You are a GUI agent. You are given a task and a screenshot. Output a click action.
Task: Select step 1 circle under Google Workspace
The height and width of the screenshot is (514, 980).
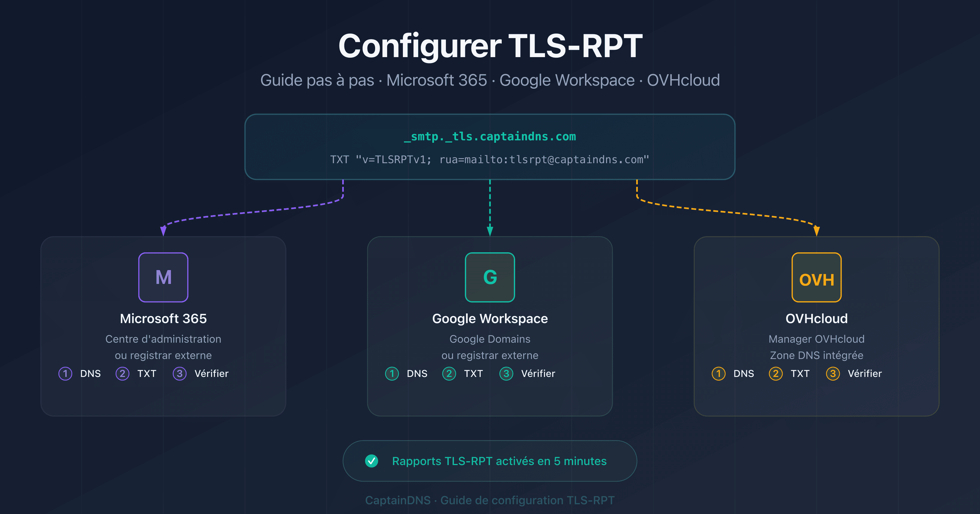(392, 373)
